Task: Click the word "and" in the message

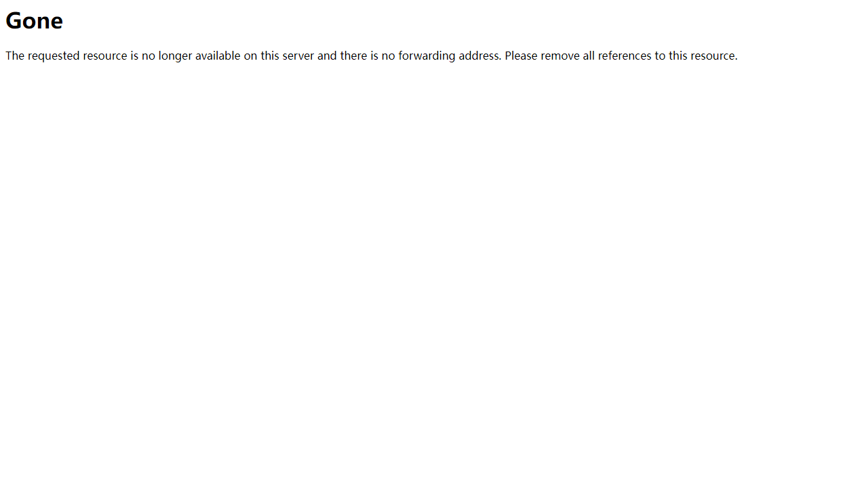Action: 327,56
